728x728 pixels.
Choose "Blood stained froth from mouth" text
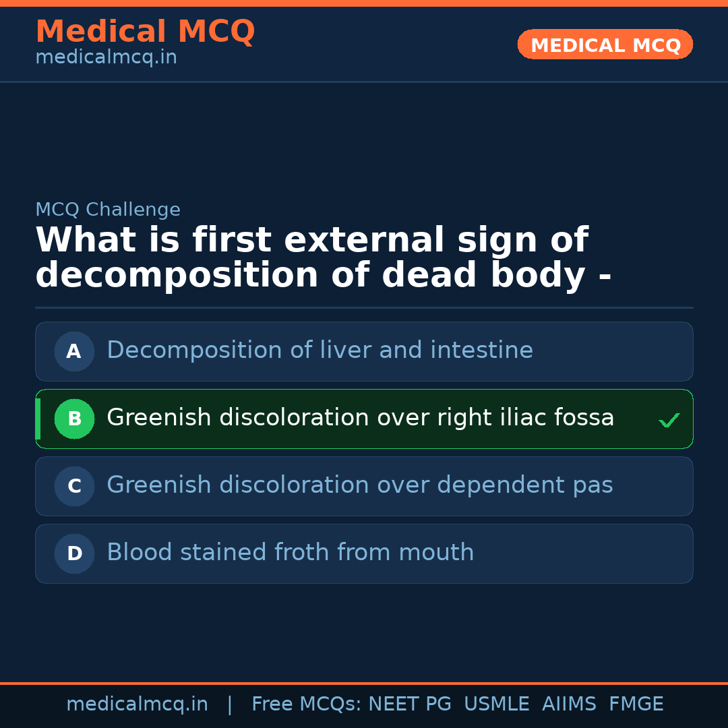(290, 553)
